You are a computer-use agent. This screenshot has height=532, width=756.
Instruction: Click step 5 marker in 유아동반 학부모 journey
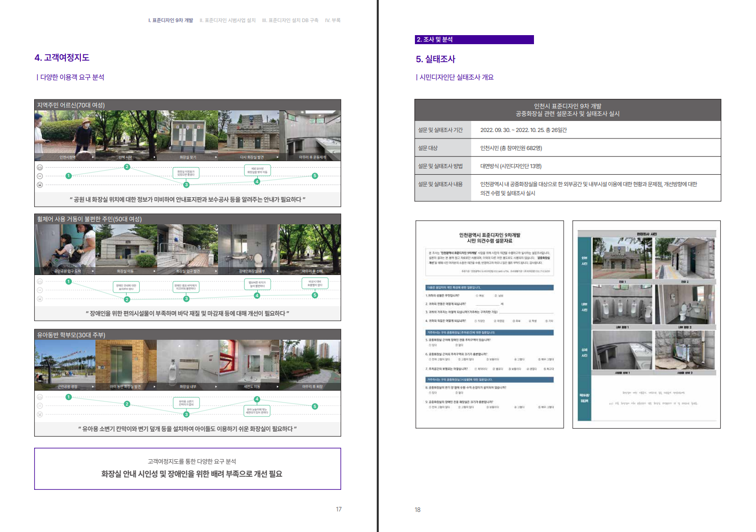point(315,407)
